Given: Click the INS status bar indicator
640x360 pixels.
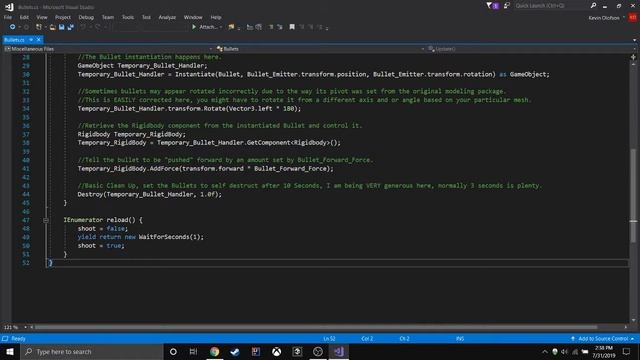Looking at the screenshot, I should (460, 338).
